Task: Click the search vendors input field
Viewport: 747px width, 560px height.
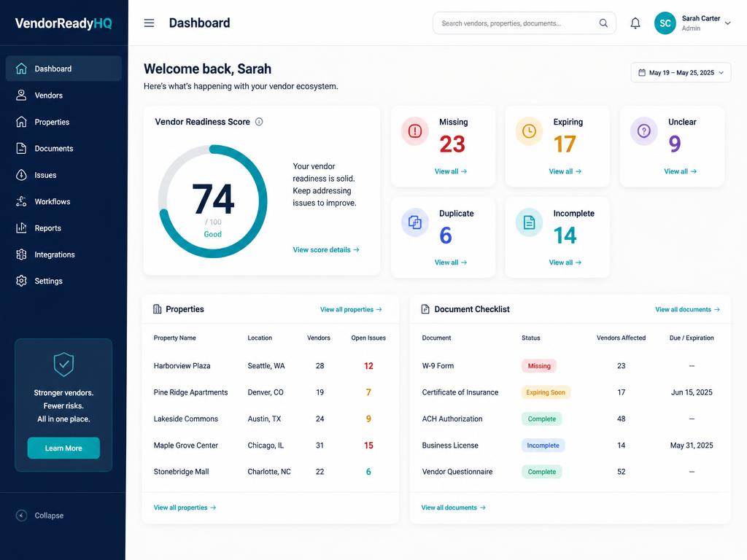Action: click(x=524, y=23)
